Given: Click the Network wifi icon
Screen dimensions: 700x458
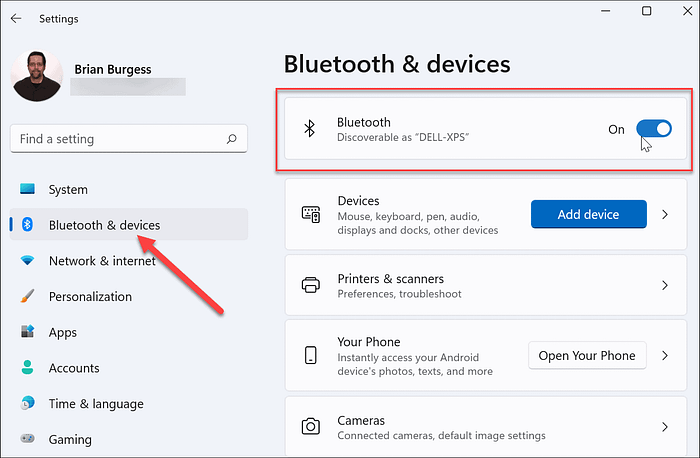Looking at the screenshot, I should coord(27,260).
